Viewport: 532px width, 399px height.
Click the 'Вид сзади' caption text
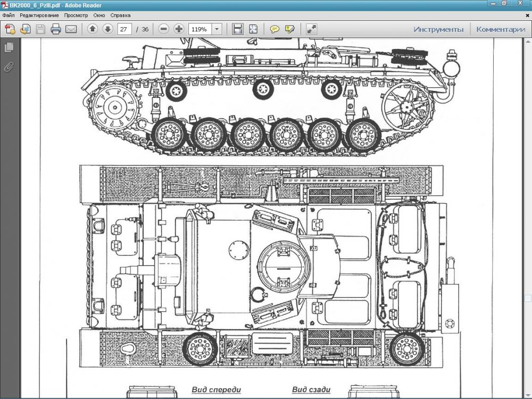(311, 390)
